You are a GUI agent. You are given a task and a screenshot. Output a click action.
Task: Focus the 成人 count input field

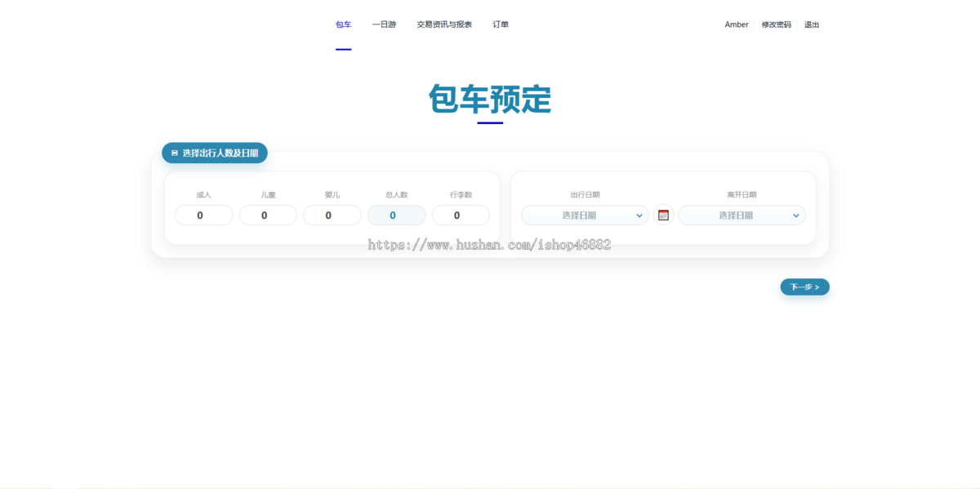tap(204, 216)
